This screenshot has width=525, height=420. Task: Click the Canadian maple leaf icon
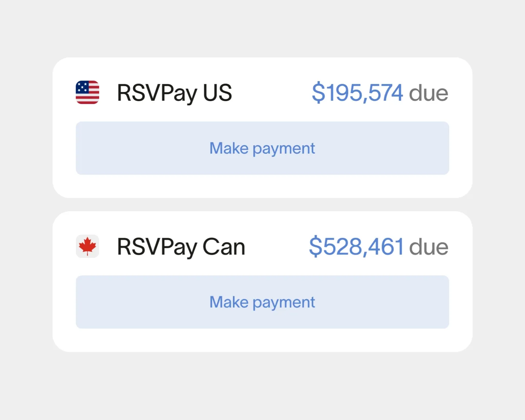click(x=87, y=246)
